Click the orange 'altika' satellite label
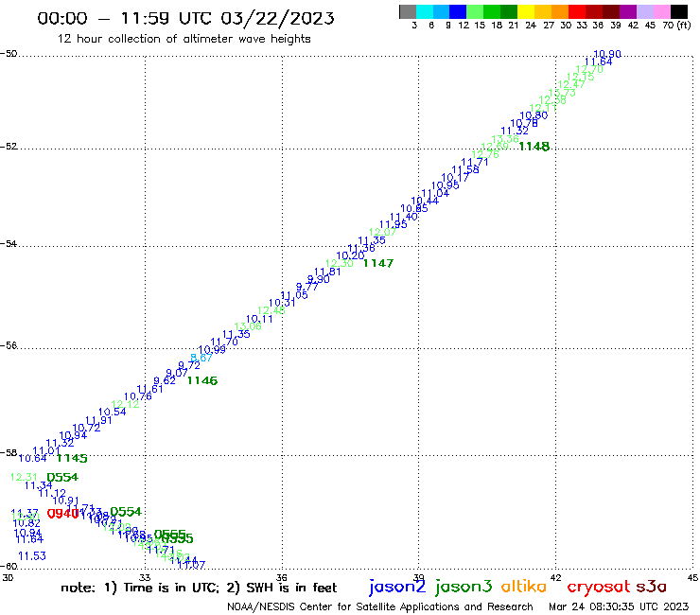Viewport: 700px width, 615px height. [524, 587]
